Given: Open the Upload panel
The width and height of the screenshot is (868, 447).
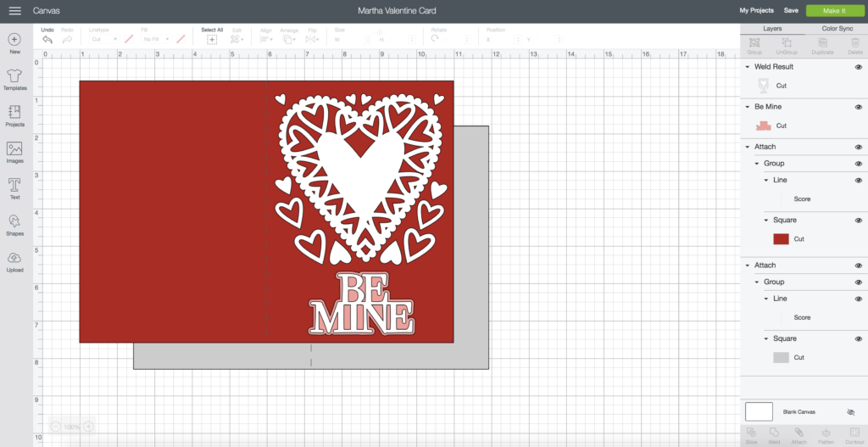Looking at the screenshot, I should pos(15,262).
